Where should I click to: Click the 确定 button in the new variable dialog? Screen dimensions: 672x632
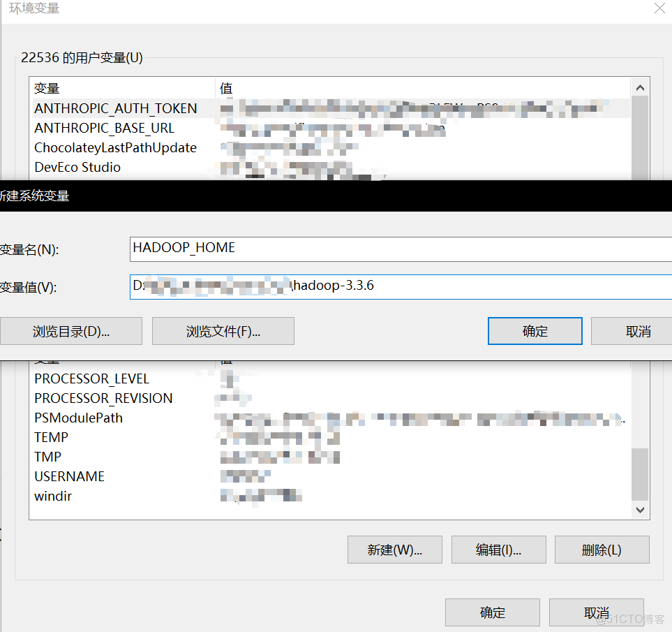click(535, 331)
